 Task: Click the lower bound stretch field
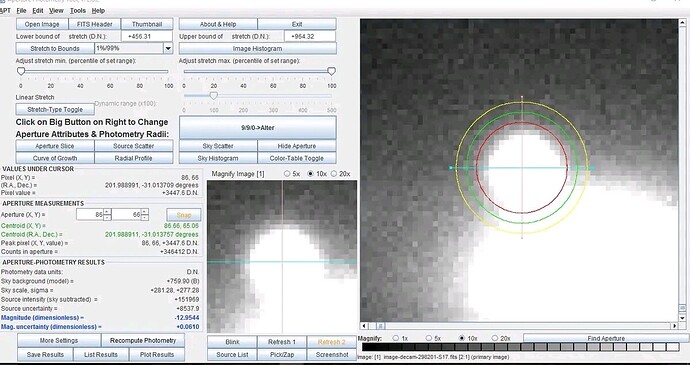point(147,37)
